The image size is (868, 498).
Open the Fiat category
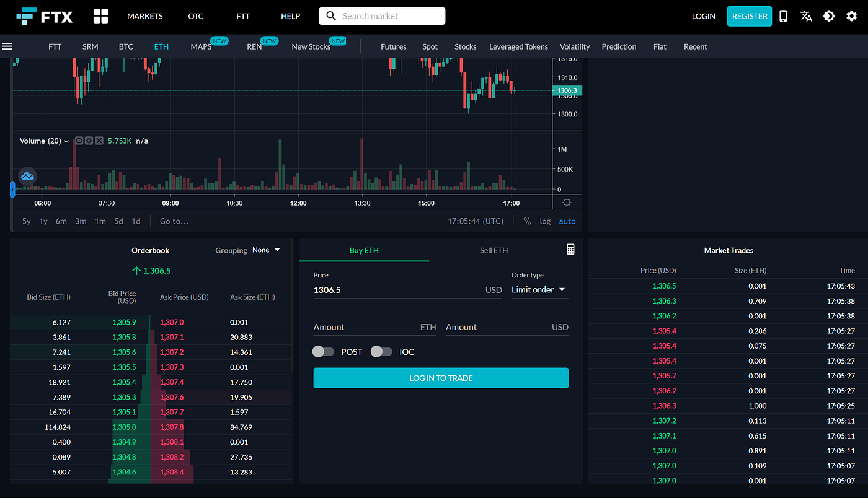pyautogui.click(x=660, y=46)
